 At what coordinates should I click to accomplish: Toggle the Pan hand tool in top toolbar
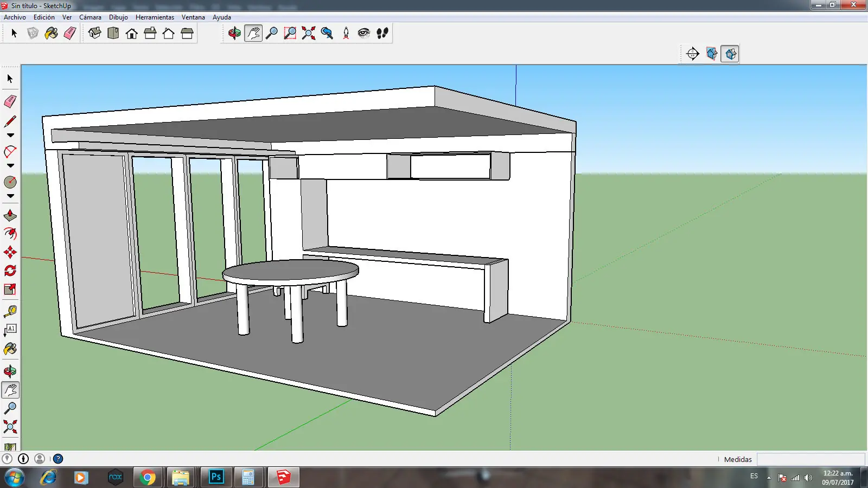[253, 33]
